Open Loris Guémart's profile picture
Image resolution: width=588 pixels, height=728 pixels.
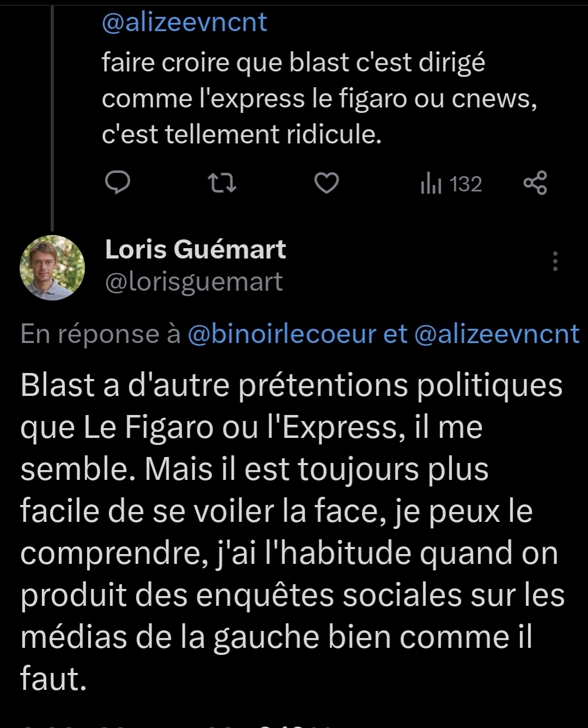click(x=52, y=267)
